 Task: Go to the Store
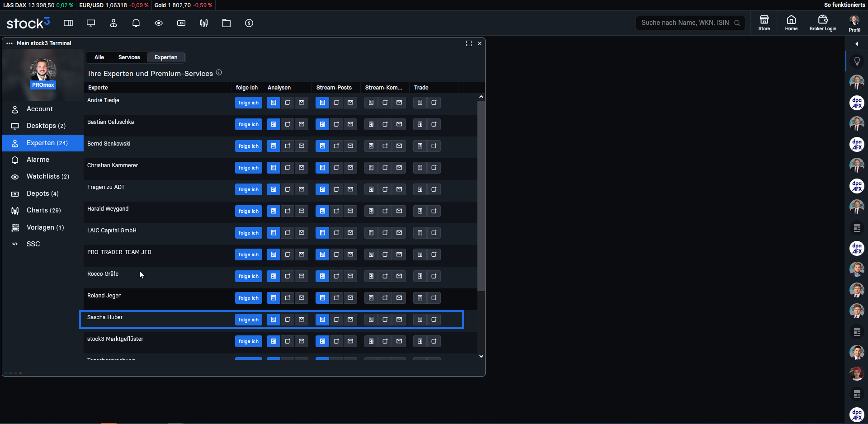click(x=764, y=23)
